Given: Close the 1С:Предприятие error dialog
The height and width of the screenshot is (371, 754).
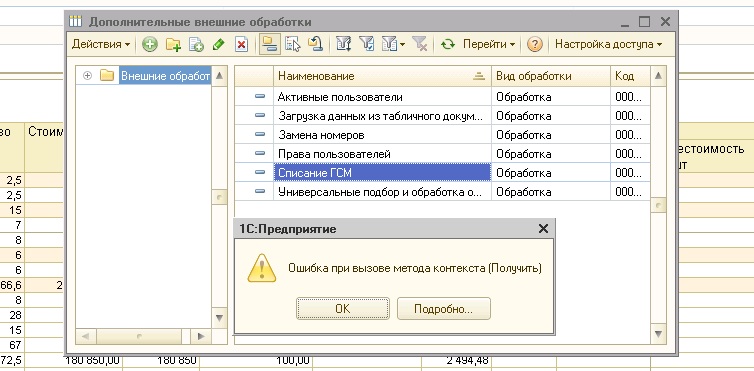Looking at the screenshot, I should [x=543, y=229].
